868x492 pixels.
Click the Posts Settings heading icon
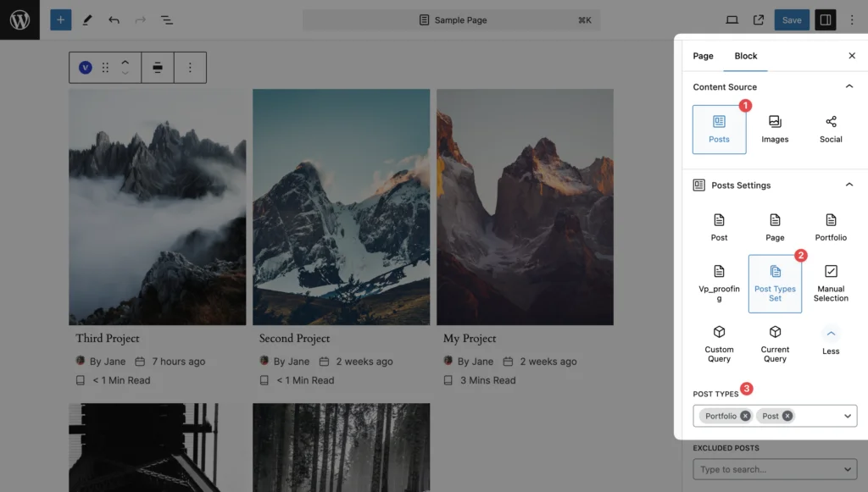click(x=699, y=185)
